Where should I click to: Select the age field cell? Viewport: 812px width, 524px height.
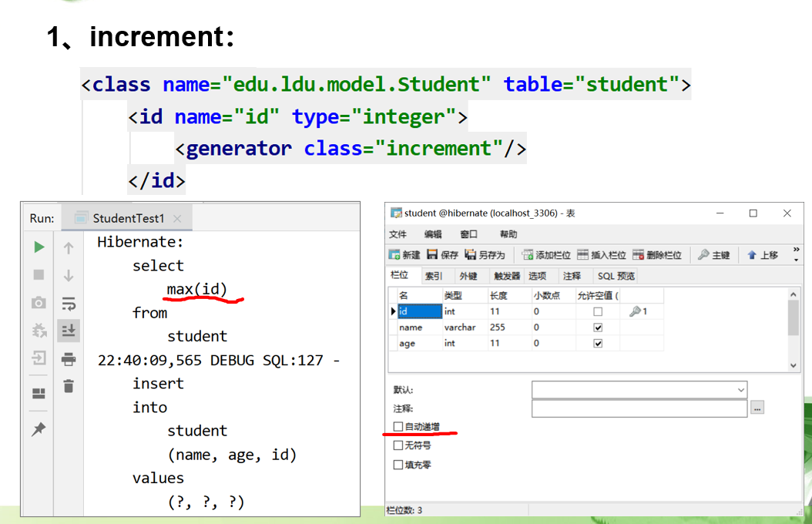[x=419, y=343]
